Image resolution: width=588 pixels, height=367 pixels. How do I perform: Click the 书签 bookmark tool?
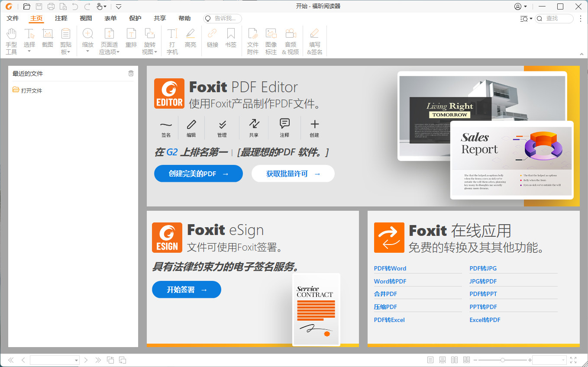coord(231,38)
